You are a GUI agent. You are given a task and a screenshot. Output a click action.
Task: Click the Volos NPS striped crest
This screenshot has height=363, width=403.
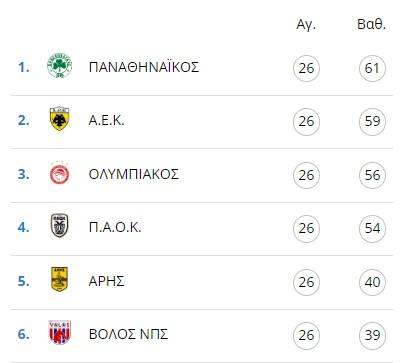point(60,332)
